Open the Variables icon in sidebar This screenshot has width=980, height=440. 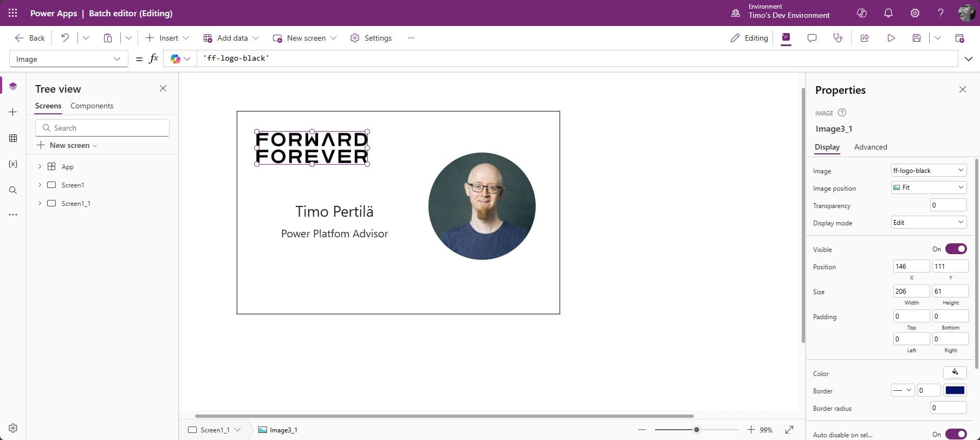(13, 164)
